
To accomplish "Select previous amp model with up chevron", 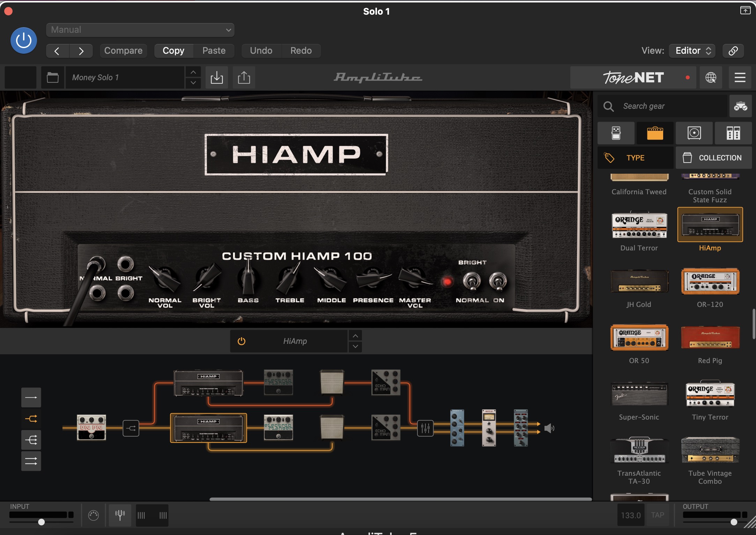I will coord(355,336).
